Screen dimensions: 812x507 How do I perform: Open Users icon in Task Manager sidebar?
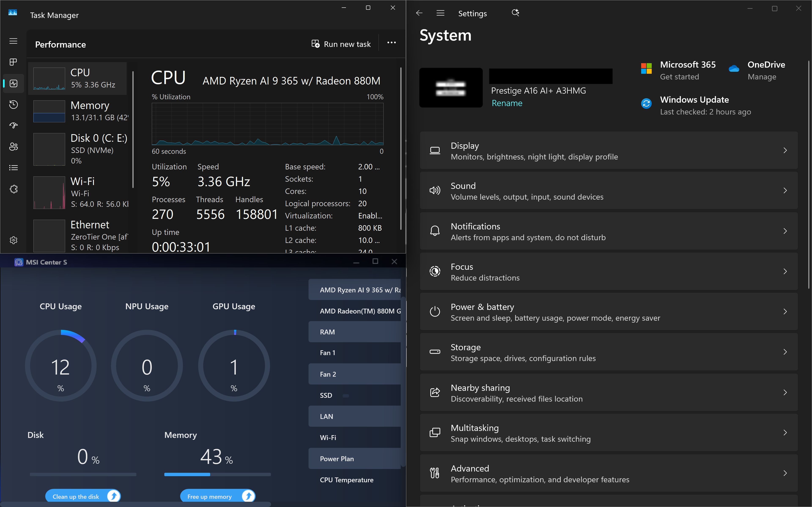point(13,147)
